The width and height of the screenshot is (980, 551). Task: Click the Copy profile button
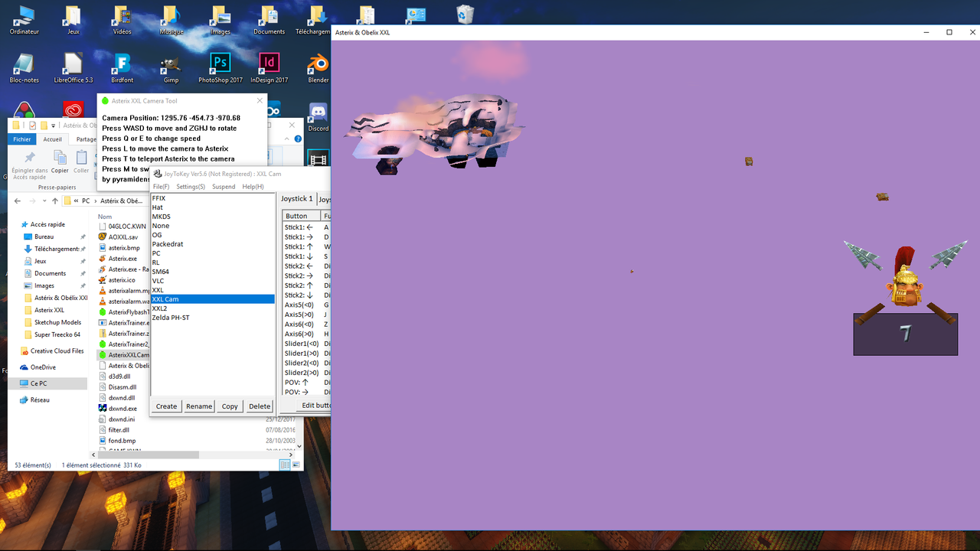(x=230, y=406)
